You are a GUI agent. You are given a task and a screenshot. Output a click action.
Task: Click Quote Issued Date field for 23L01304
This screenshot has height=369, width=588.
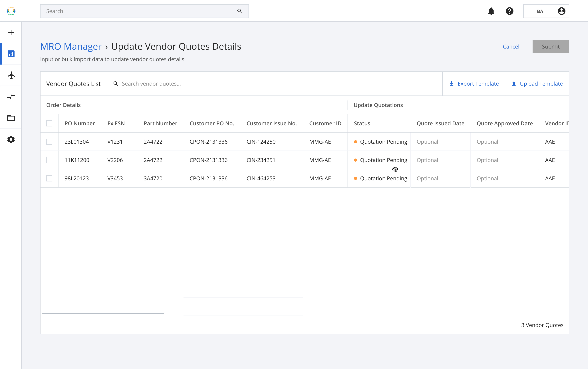click(440, 142)
